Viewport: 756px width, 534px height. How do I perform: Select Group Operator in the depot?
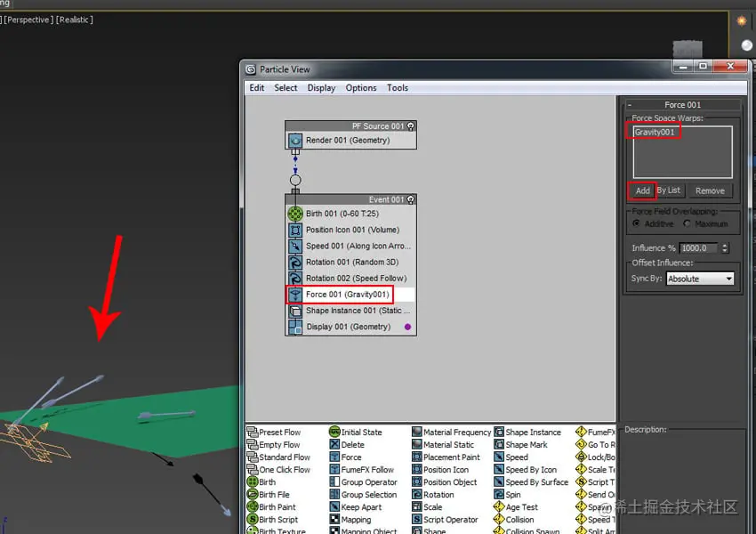pos(363,481)
